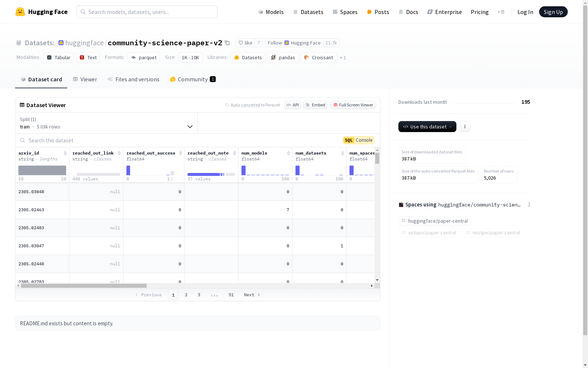Click the Embed button

point(315,105)
